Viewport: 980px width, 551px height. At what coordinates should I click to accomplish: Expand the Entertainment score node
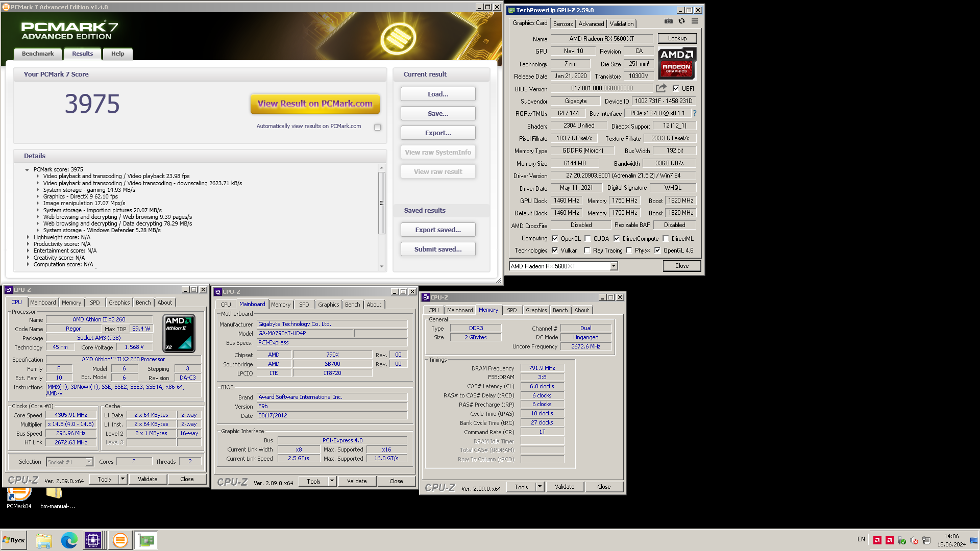point(28,251)
